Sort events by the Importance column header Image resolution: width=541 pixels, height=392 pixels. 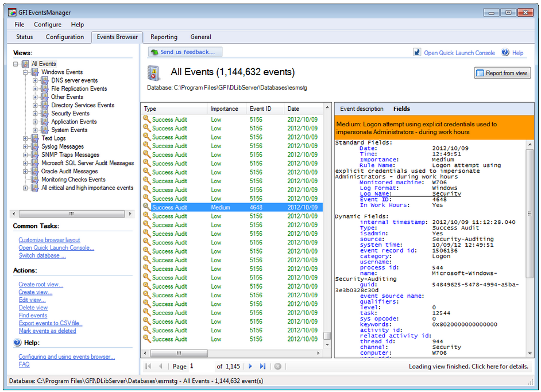227,108
